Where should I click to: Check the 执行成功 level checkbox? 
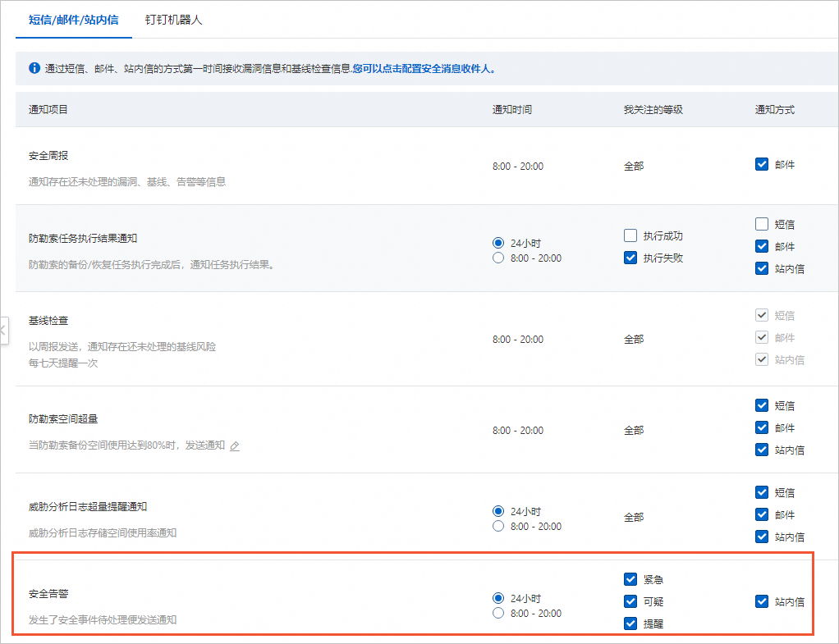click(x=630, y=235)
